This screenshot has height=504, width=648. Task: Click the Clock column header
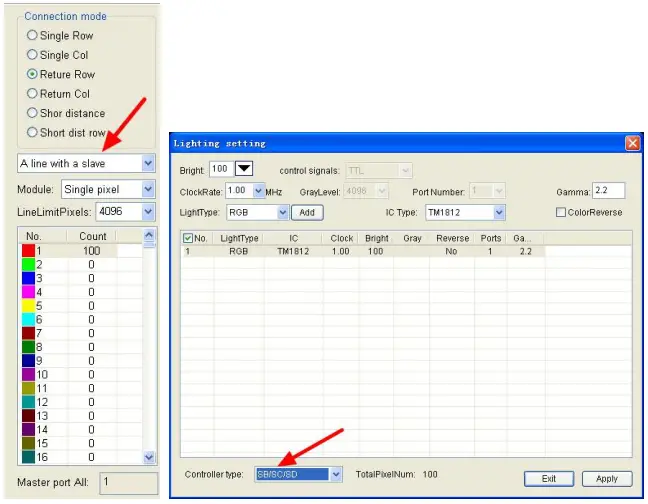(341, 238)
